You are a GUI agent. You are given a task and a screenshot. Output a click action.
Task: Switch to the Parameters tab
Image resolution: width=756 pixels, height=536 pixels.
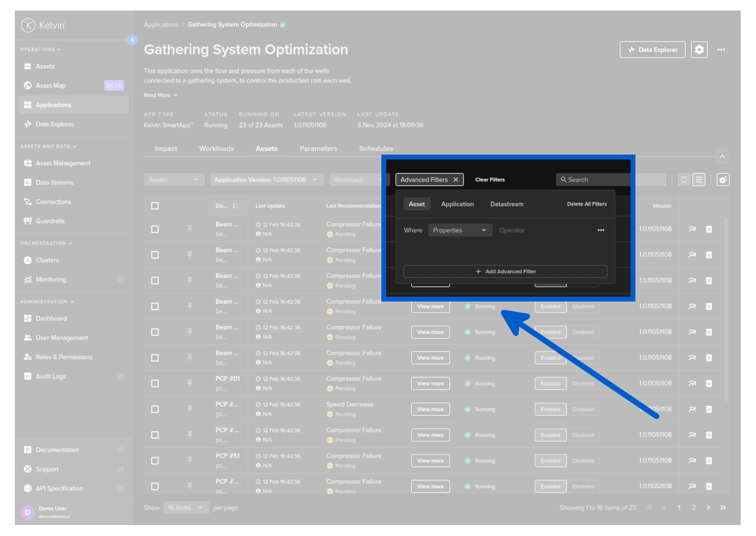[318, 149]
